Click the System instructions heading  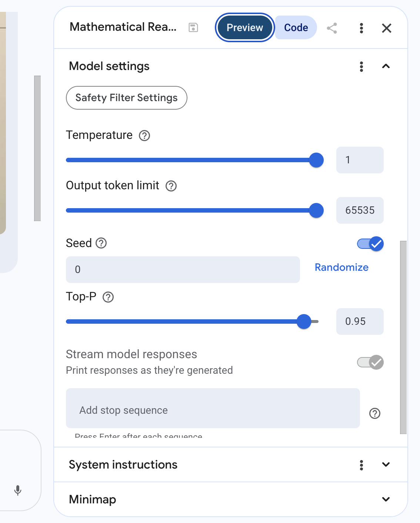[x=123, y=465]
